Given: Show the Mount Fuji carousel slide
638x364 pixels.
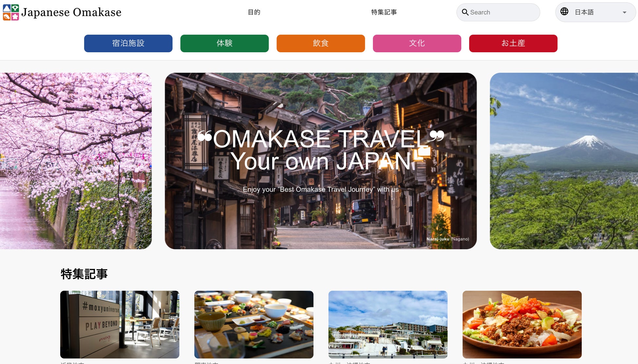Looking at the screenshot, I should (563, 161).
